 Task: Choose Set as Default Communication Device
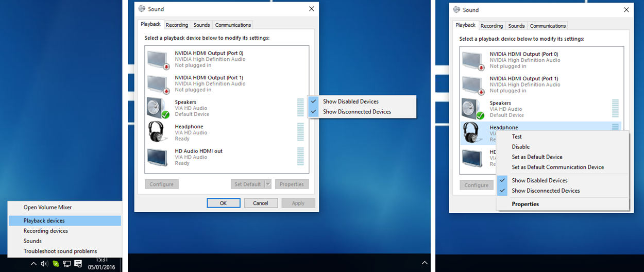[x=563, y=167]
